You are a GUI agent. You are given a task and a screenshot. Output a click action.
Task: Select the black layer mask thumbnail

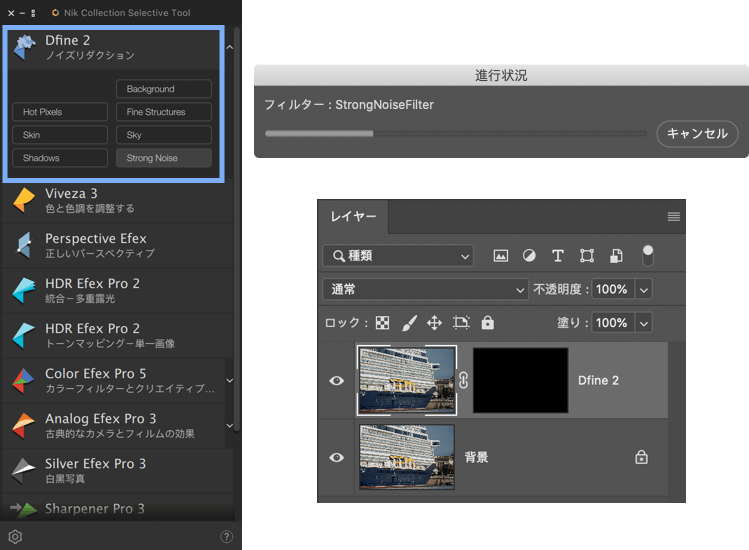click(x=521, y=380)
